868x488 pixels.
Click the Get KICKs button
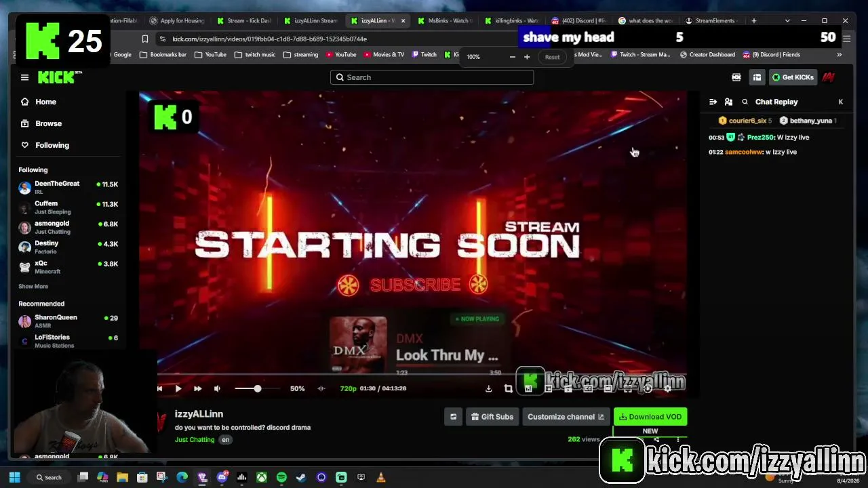point(793,77)
